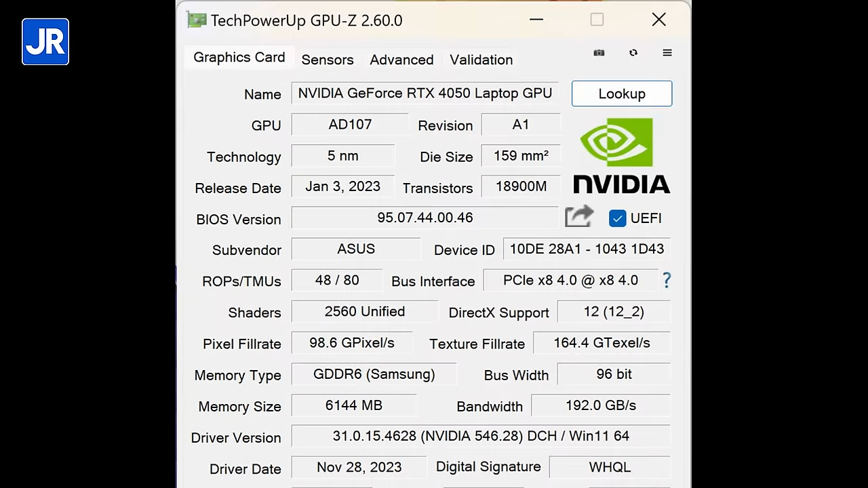The height and width of the screenshot is (488, 868).
Task: Click the Technology value 5 nm
Action: (x=343, y=156)
